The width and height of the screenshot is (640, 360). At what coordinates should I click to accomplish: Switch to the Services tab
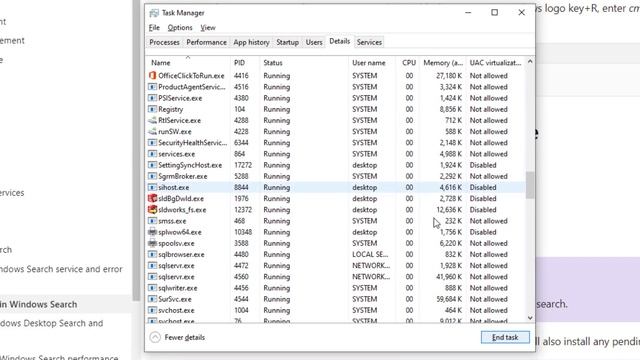pos(369,42)
